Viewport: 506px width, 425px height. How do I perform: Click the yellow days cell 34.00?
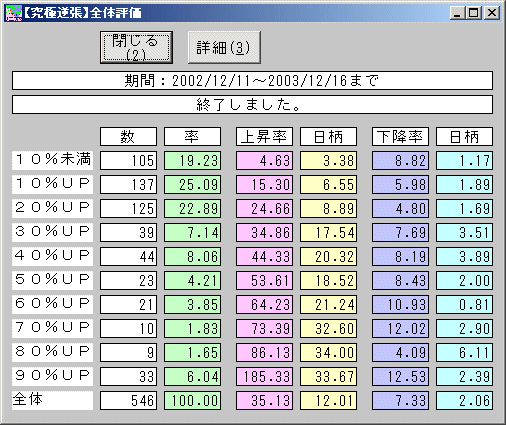coord(328,352)
